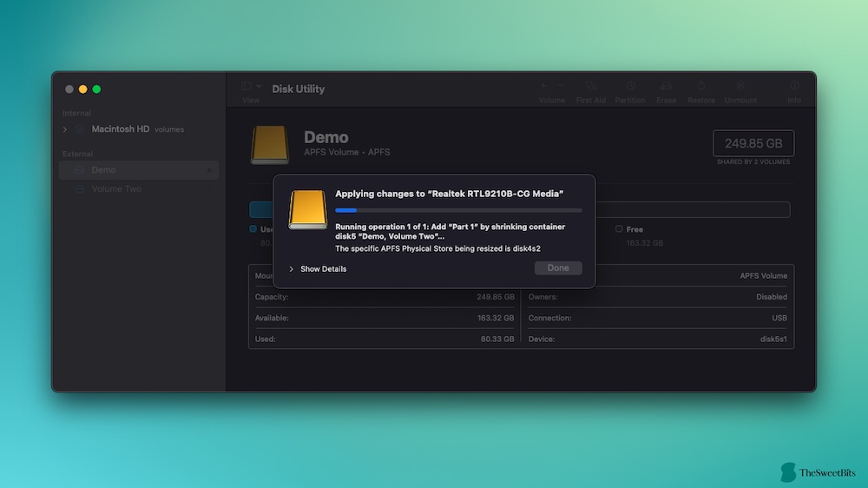Image resolution: width=868 pixels, height=488 pixels.
Task: Select Volume Two in sidebar
Action: click(115, 189)
